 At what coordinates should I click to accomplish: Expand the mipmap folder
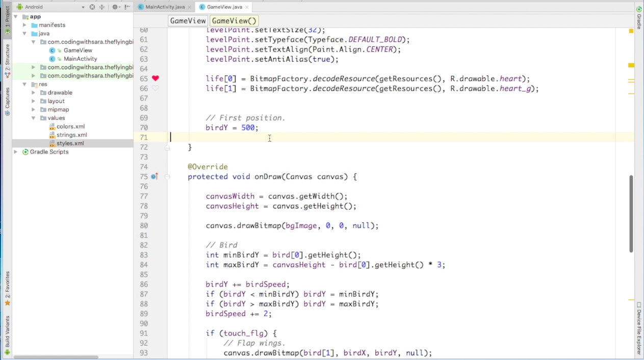tap(33, 110)
